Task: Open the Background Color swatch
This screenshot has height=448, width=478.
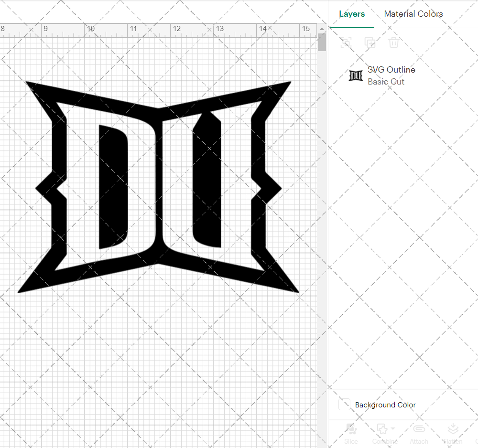Action: pos(345,405)
